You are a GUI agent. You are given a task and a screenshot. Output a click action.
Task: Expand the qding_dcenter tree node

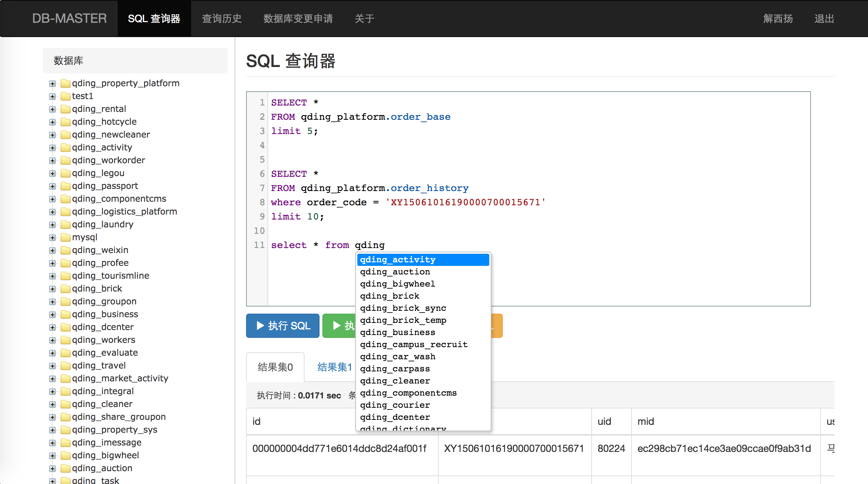tap(52, 328)
